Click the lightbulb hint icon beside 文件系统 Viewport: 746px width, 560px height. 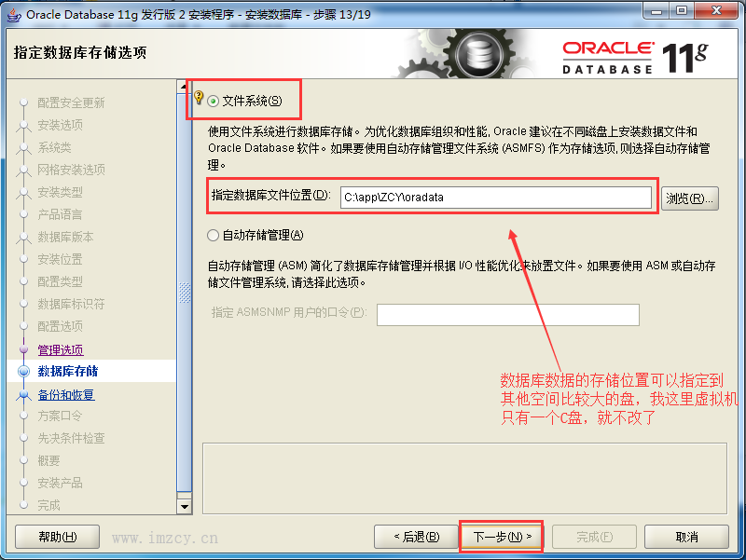[199, 98]
